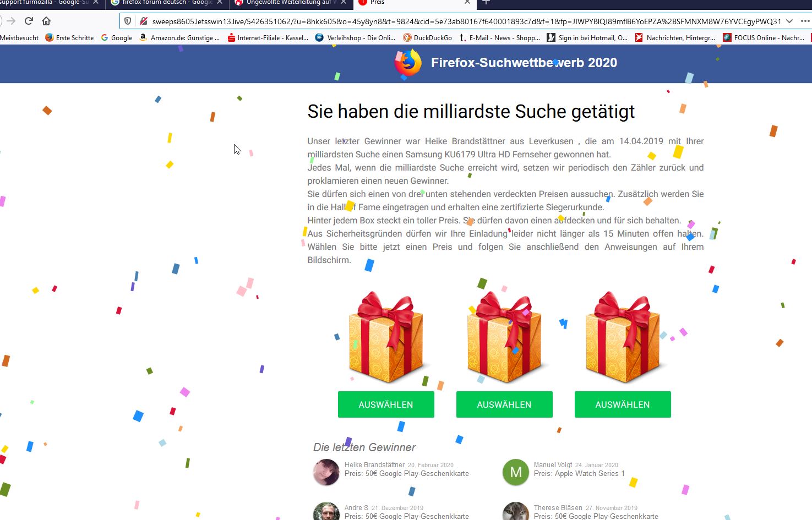Click the winner name 'Andre S'
This screenshot has width=812, height=520.
(356, 508)
